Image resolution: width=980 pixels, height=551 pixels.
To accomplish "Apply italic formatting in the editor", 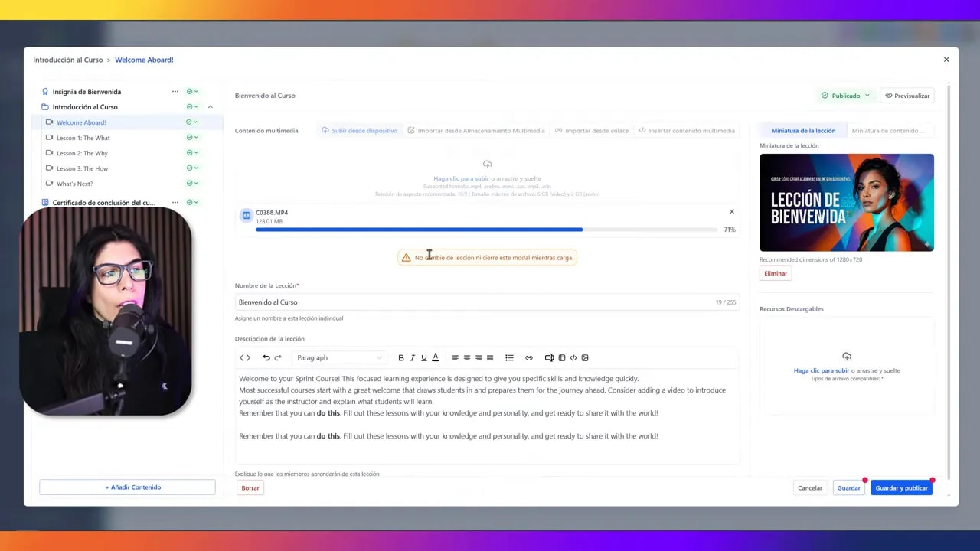I will (x=412, y=358).
